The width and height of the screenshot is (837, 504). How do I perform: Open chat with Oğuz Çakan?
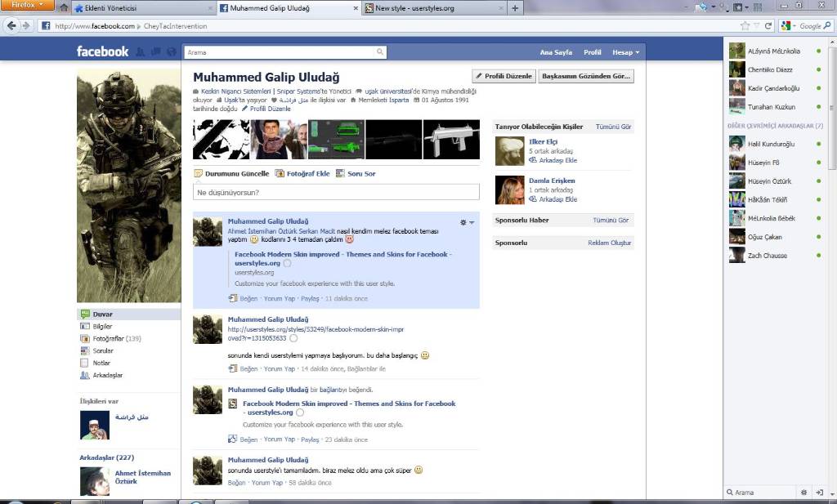[x=775, y=237]
